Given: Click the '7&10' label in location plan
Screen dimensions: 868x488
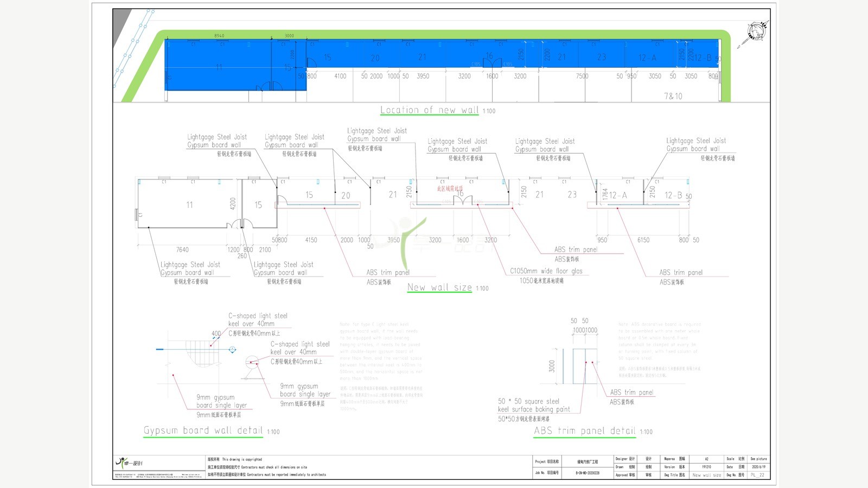Looking at the screenshot, I should [673, 96].
